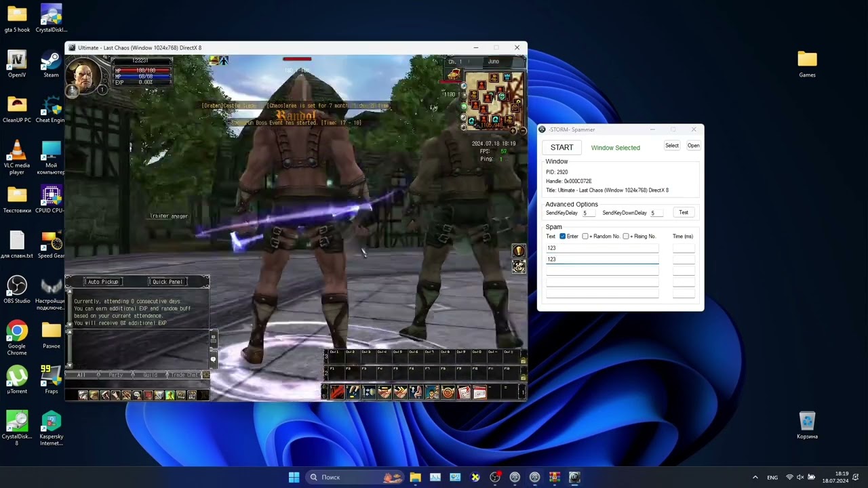Open the Текстовики desktop folder
Viewport: 868px width, 488px height.
(x=17, y=200)
